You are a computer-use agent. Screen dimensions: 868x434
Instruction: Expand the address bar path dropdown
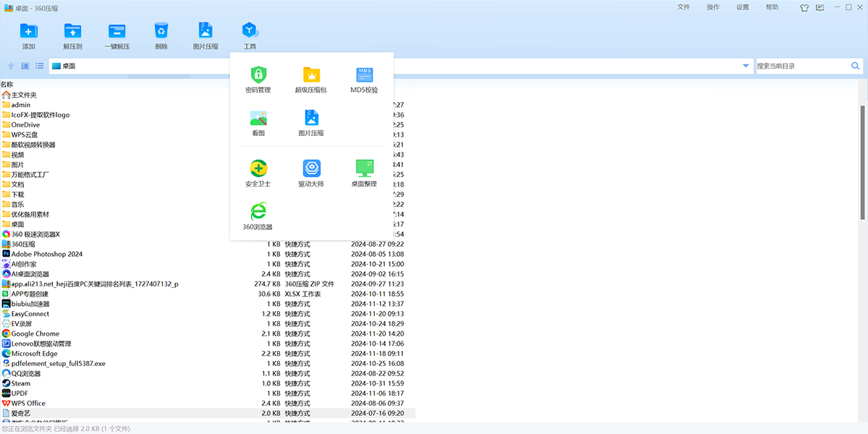tap(746, 66)
